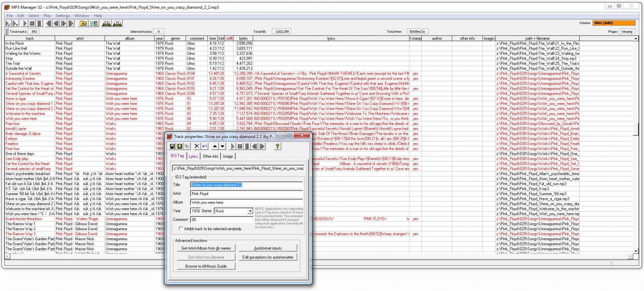Open help question-mark icon in Track properties
Image resolution: width=644 pixels, height=291 pixels.
(277, 146)
